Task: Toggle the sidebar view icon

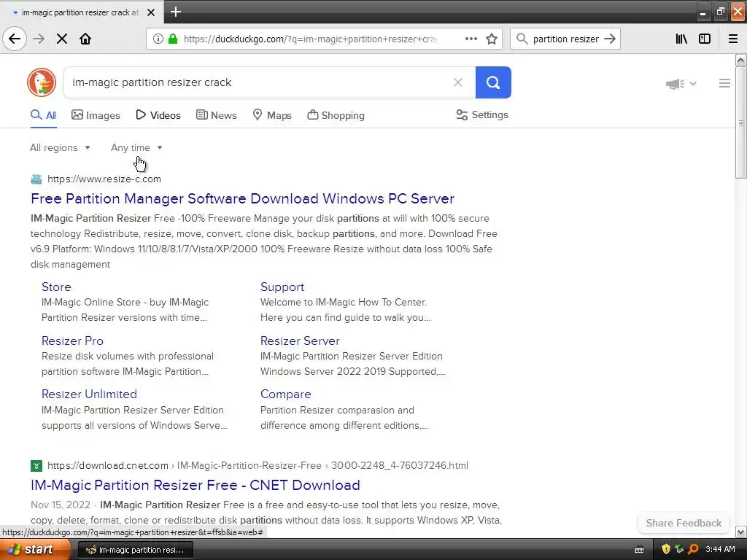Action: pos(705,39)
